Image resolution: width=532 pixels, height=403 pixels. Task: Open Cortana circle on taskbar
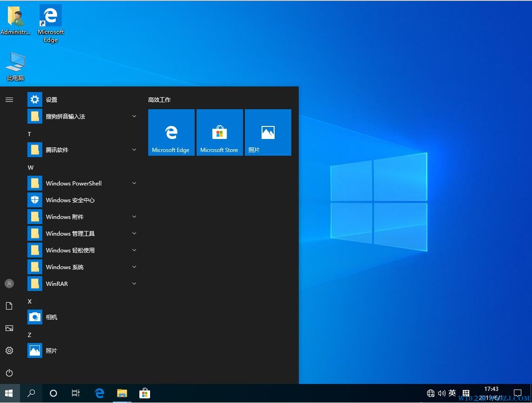coord(53,394)
